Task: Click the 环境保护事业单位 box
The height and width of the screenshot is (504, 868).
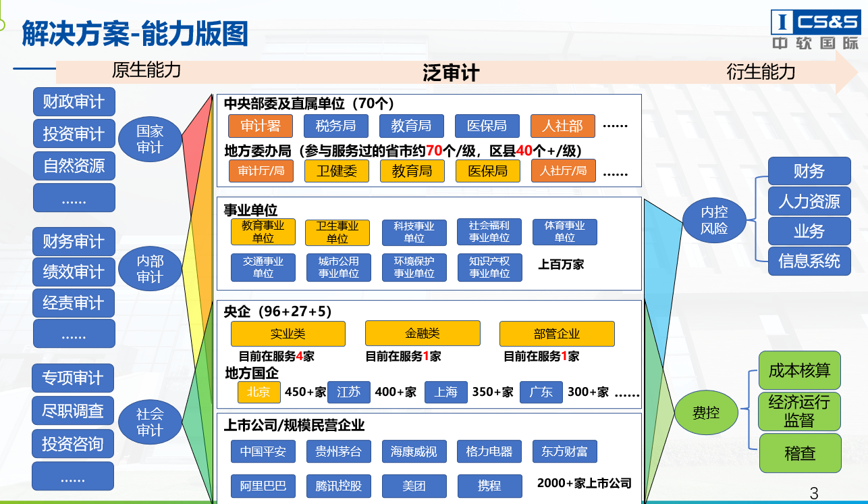Action: [x=414, y=268]
